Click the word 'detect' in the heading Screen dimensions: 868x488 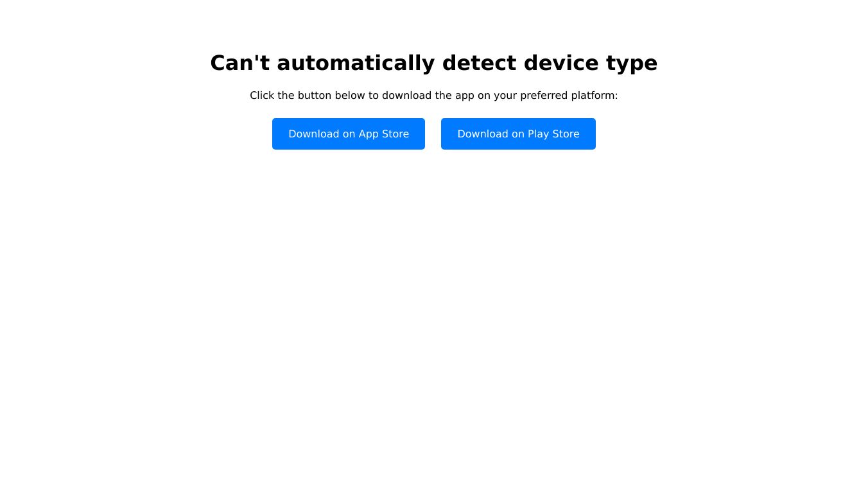click(479, 63)
